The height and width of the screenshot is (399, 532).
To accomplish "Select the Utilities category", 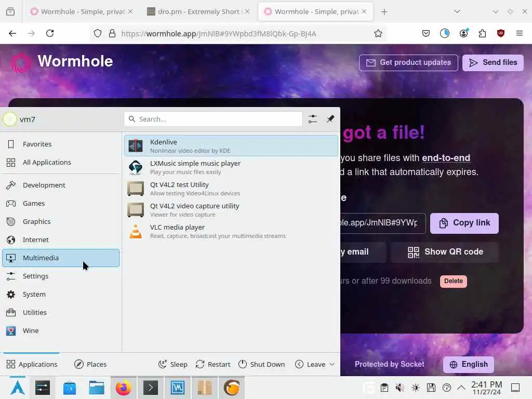I will (61, 312).
